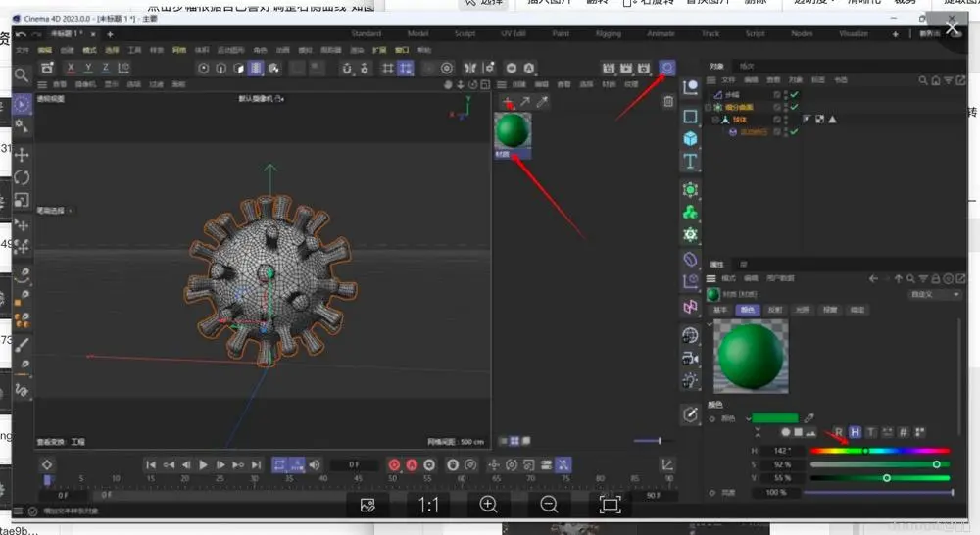980x535 pixels.
Task: Switch to the Sculpt layout tab
Action: (x=465, y=33)
